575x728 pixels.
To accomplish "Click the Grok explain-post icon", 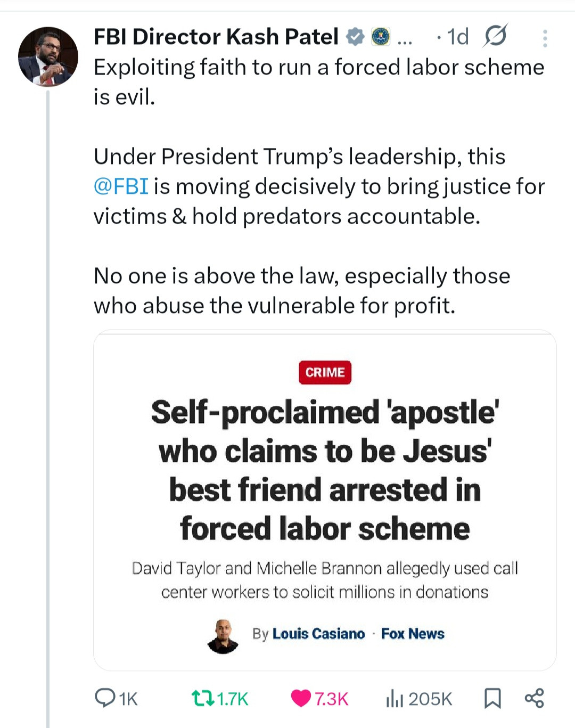I will [x=495, y=36].
